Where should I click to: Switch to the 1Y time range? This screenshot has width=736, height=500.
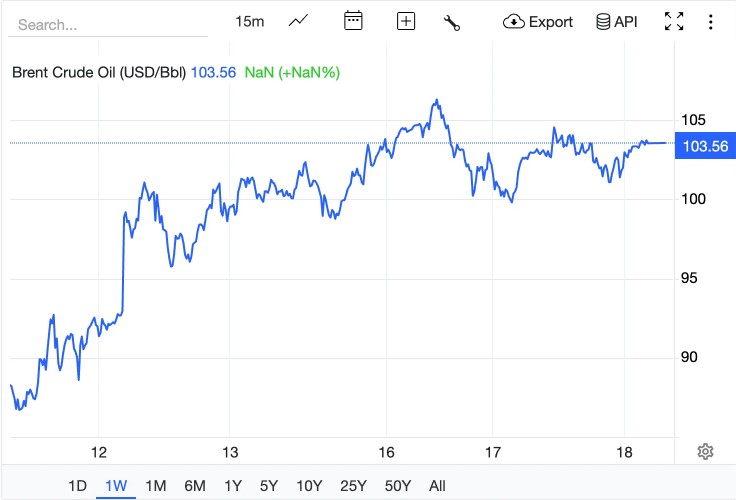[x=233, y=486]
